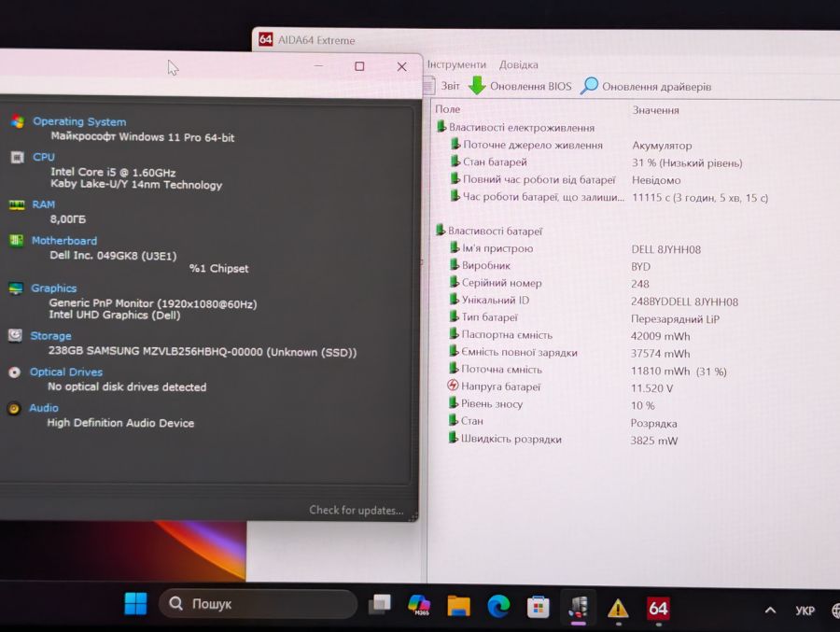
Task: Open the Optical Drives section link
Action: pos(66,372)
